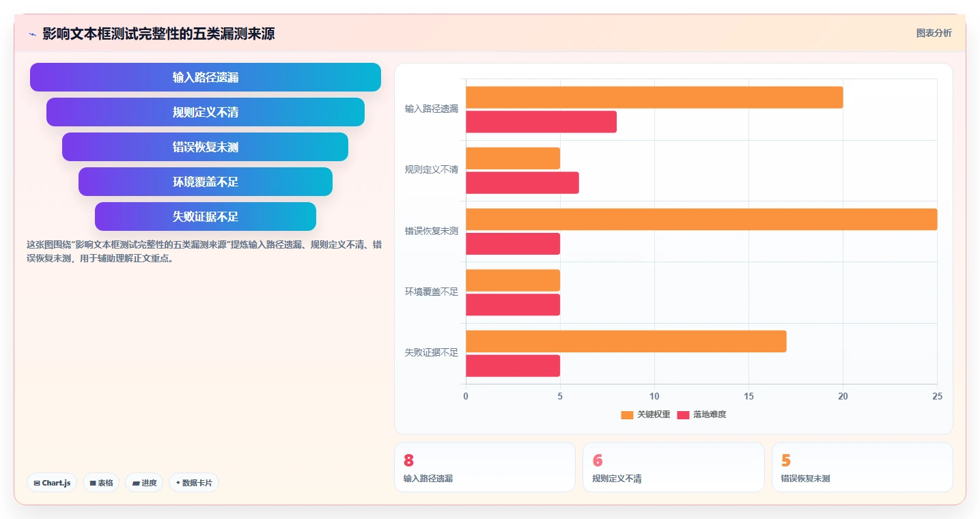Click the red 落地难度 bar for 输入路径遗漏

pos(542,122)
